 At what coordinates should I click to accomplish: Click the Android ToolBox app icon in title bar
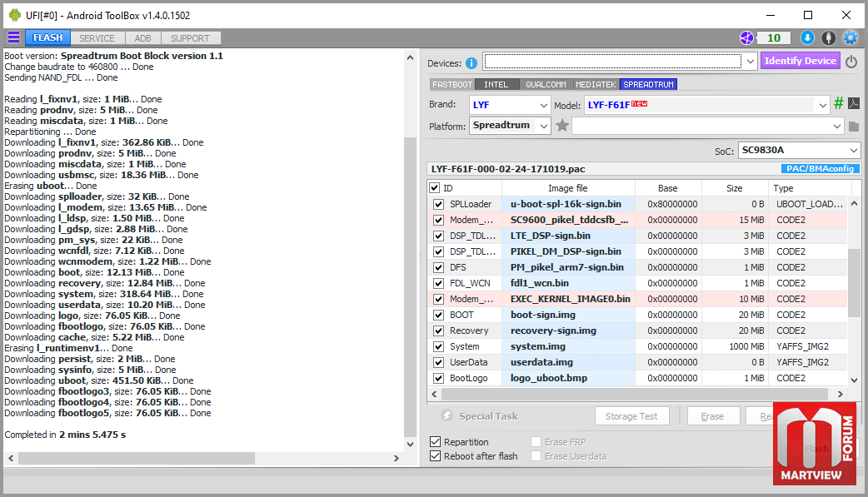pos(15,16)
